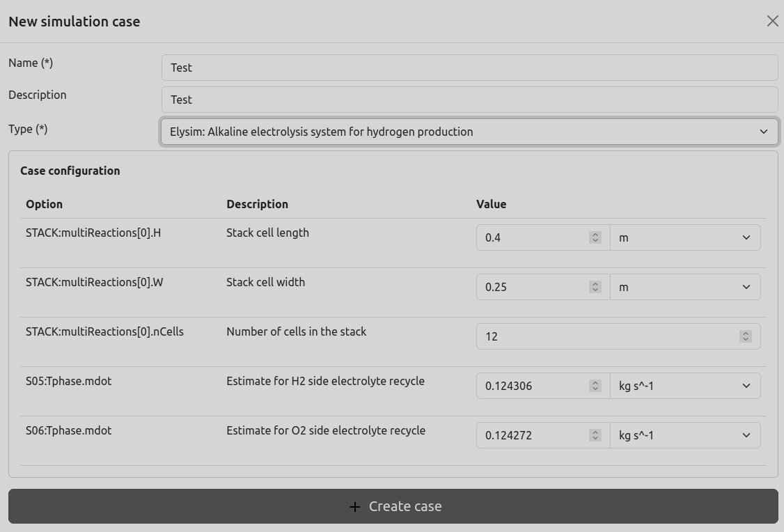The width and height of the screenshot is (784, 532).
Task: Open unit dropdown for Stack cell length
Action: (684, 237)
